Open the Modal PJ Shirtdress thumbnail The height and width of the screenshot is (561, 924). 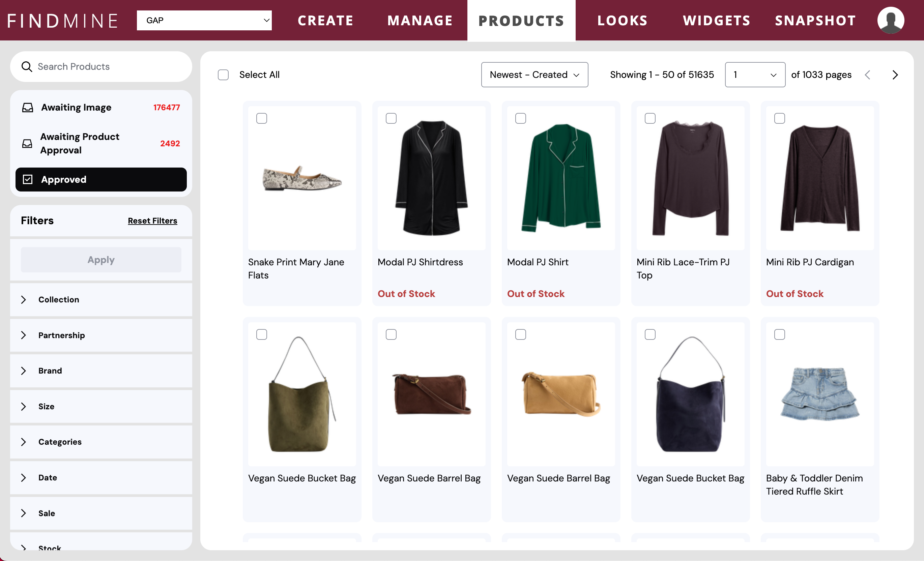[x=432, y=178]
